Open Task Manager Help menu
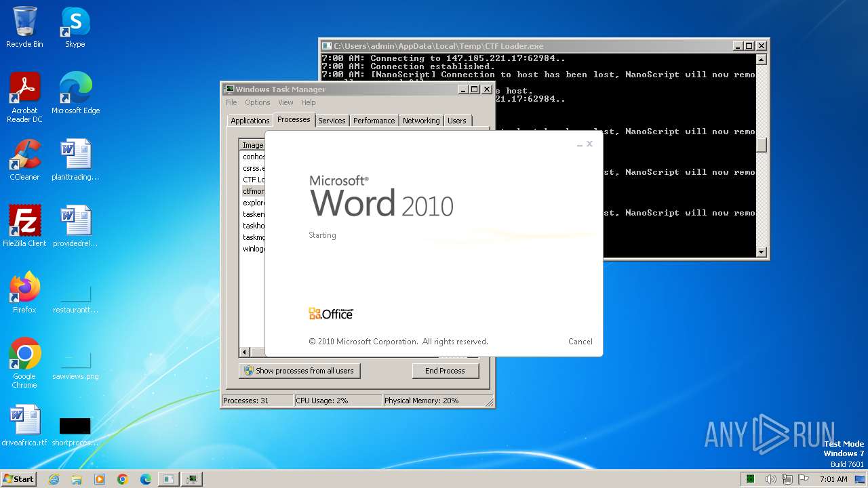This screenshot has height=488, width=868. (x=309, y=102)
